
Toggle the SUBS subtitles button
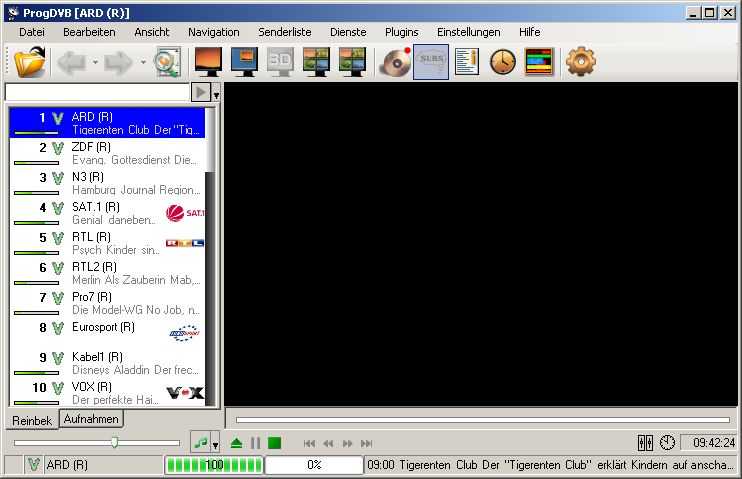pos(431,62)
